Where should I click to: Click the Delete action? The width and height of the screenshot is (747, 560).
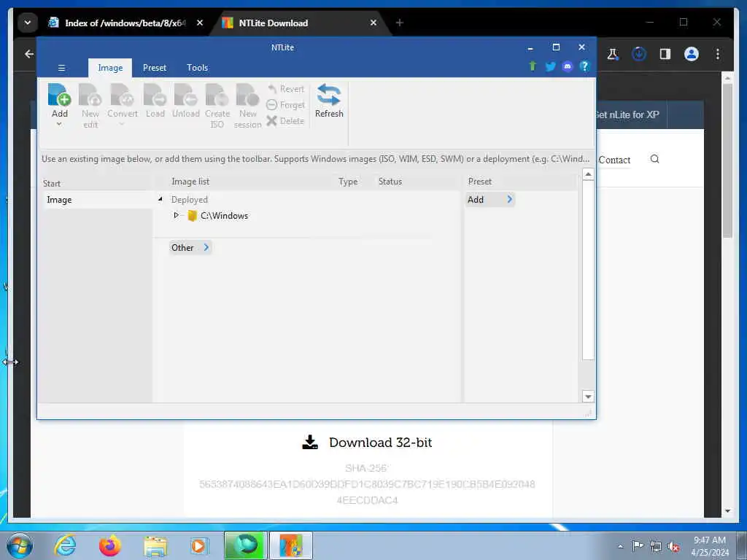(285, 121)
